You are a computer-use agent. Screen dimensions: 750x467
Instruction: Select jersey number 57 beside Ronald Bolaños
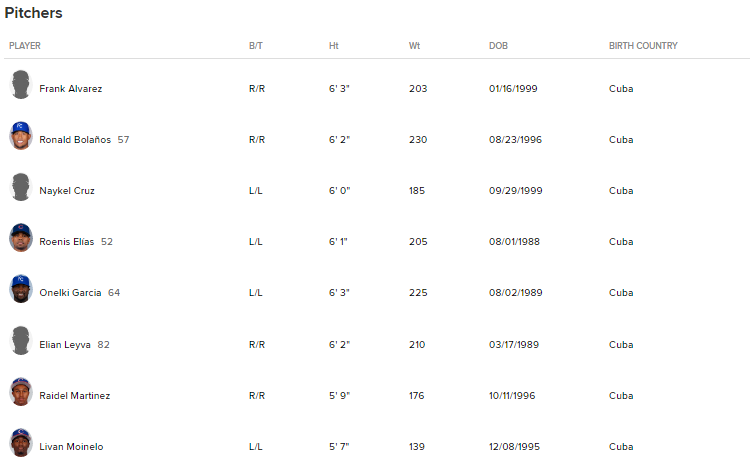click(123, 140)
